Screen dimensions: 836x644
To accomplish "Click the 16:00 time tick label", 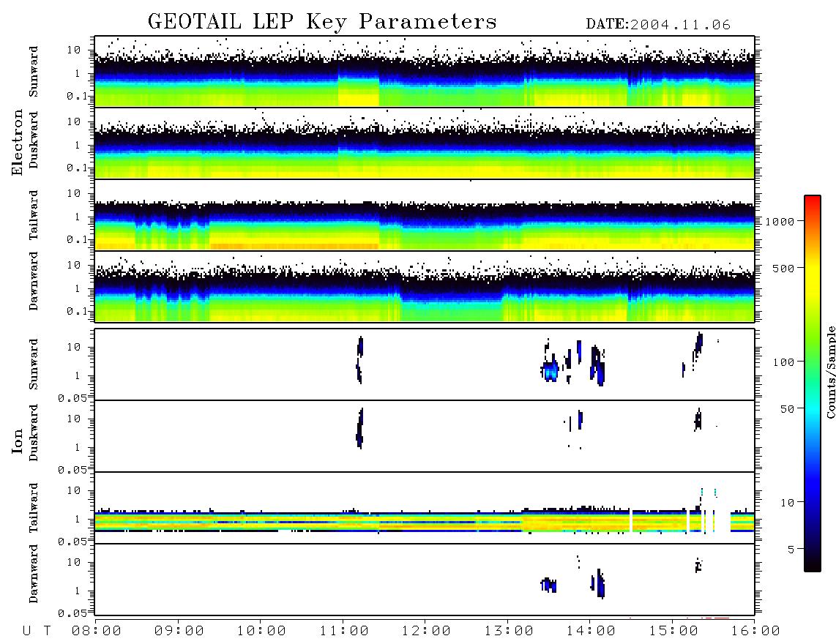I will [x=755, y=632].
